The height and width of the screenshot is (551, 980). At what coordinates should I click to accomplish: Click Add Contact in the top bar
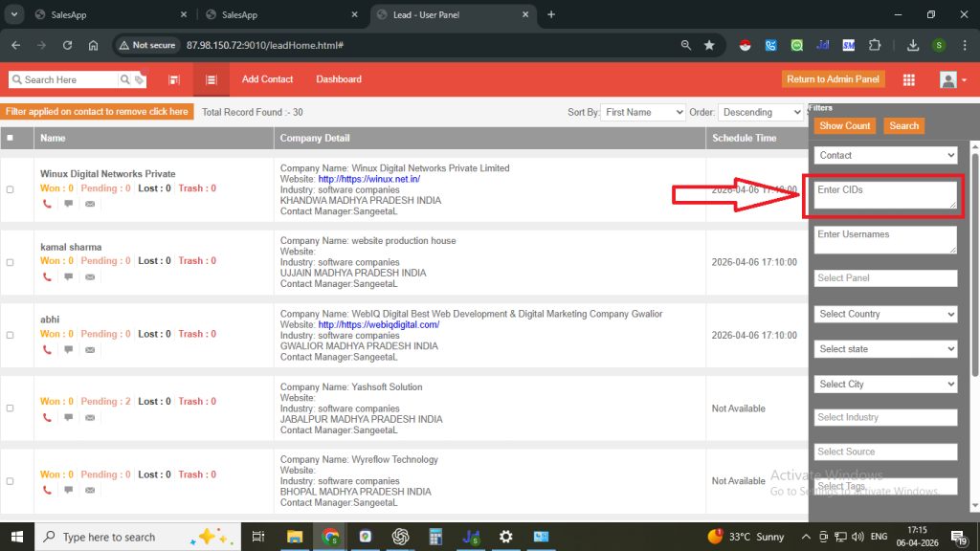(x=267, y=79)
